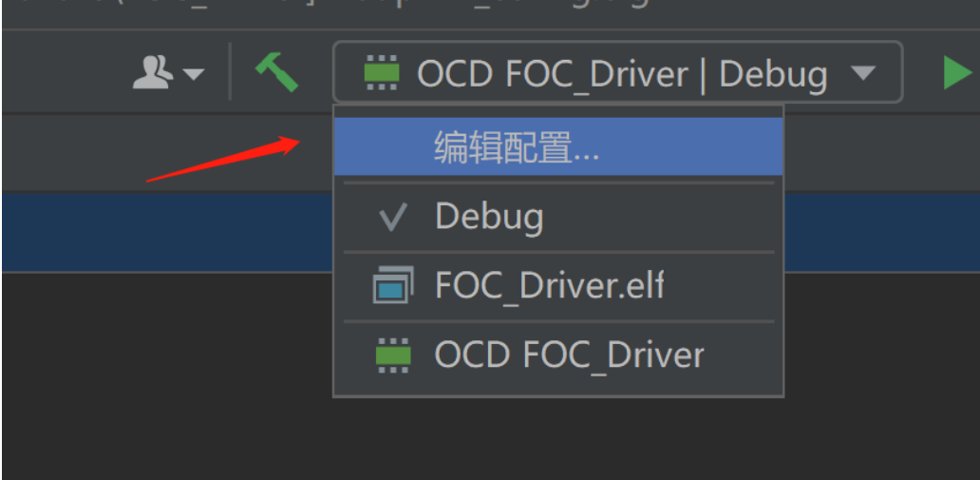Click the separator line above Debug entry
Viewport: 980px width, 480px height.
point(558,182)
